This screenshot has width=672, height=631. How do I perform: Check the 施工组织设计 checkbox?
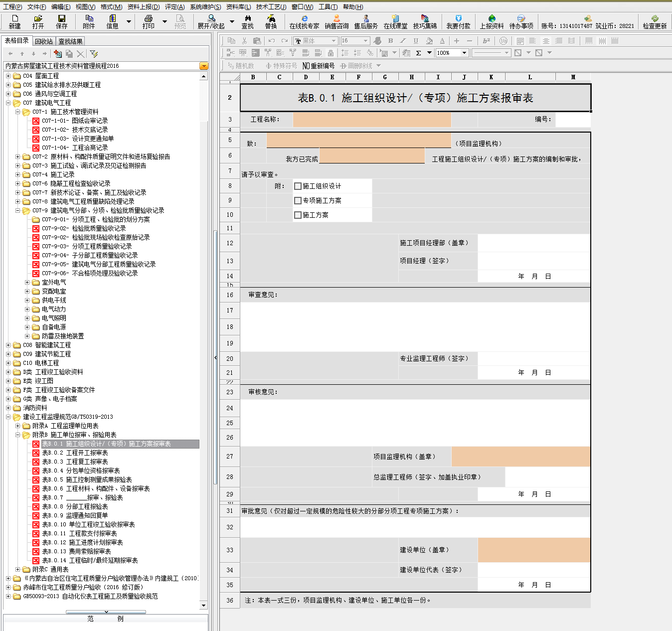pyautogui.click(x=298, y=186)
